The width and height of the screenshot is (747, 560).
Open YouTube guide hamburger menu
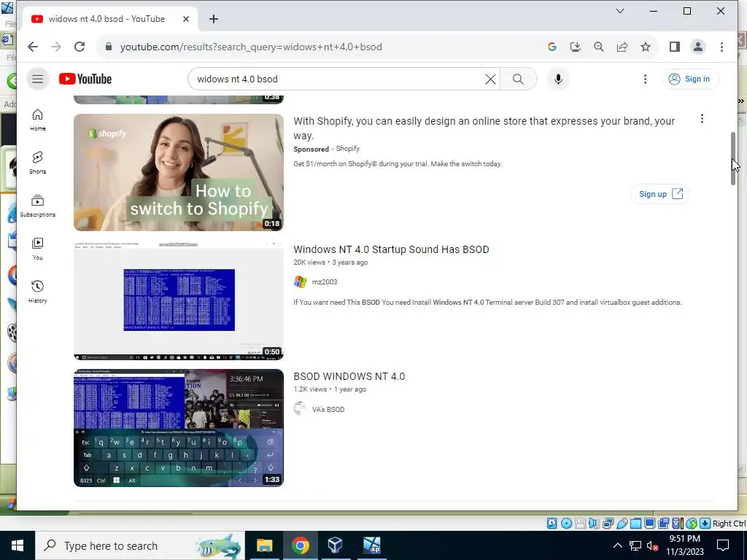(x=38, y=79)
